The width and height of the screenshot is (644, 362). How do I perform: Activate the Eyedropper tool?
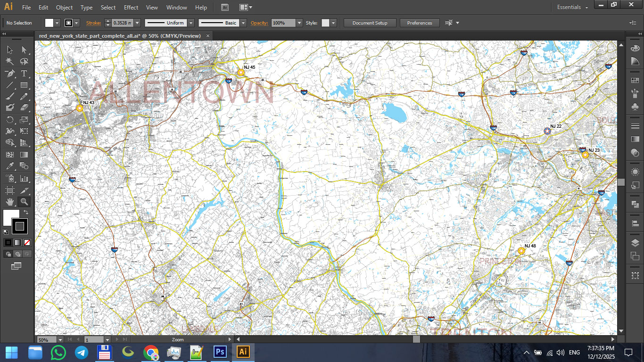tap(9, 166)
